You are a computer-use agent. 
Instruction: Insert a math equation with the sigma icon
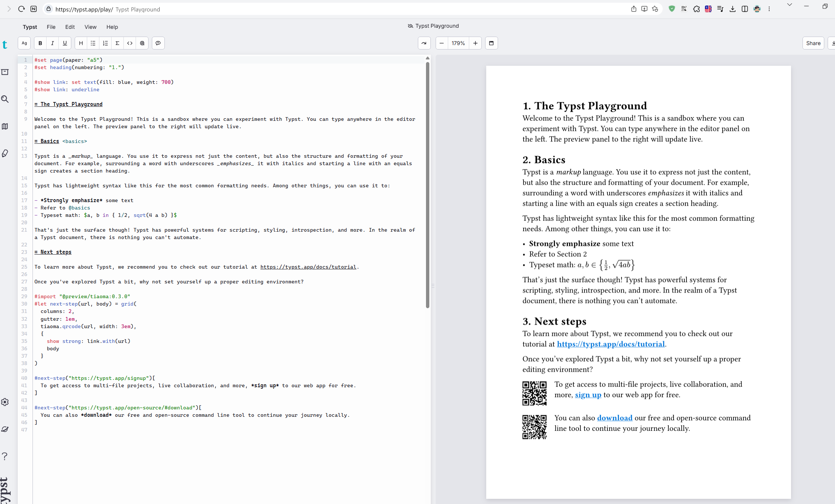[x=117, y=43]
